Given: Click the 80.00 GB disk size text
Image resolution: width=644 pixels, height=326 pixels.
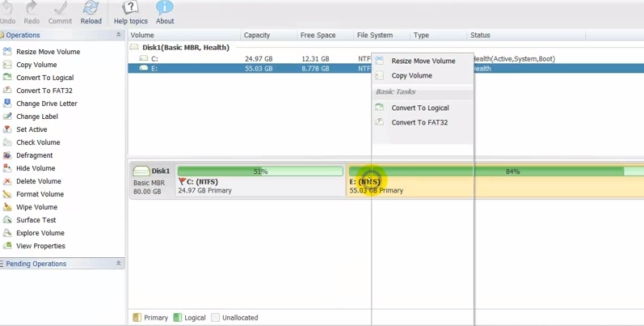Looking at the screenshot, I should click(147, 191).
